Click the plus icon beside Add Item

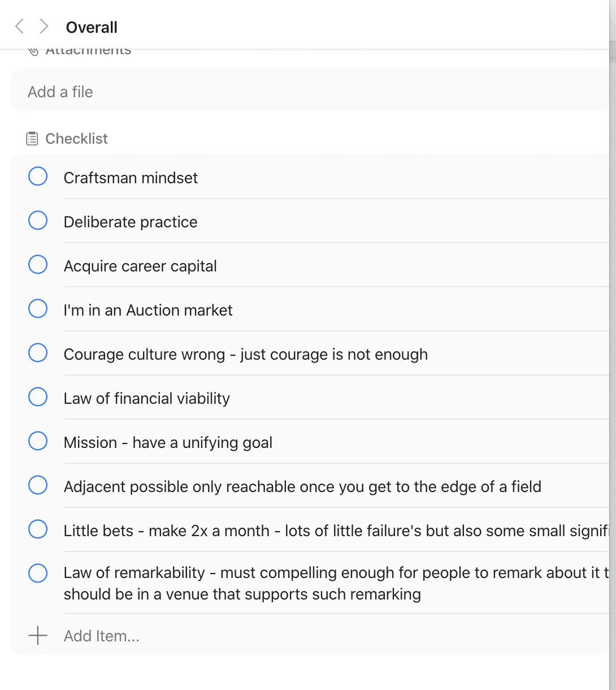38,636
